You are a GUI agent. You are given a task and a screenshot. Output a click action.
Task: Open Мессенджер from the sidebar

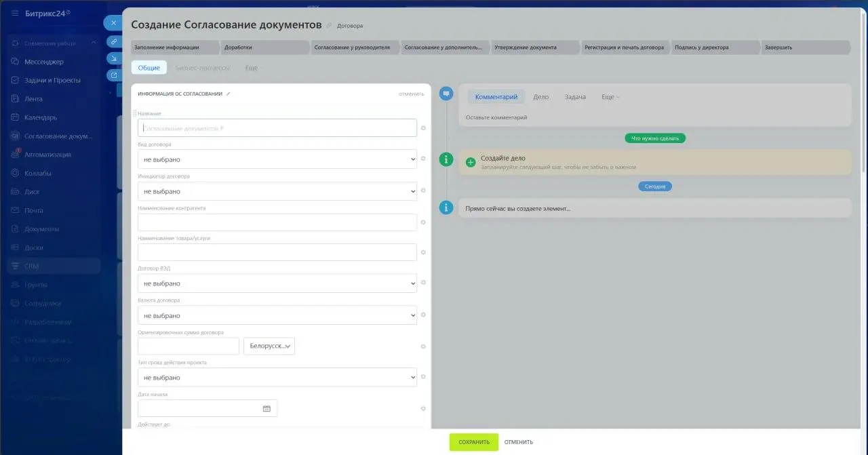(43, 62)
